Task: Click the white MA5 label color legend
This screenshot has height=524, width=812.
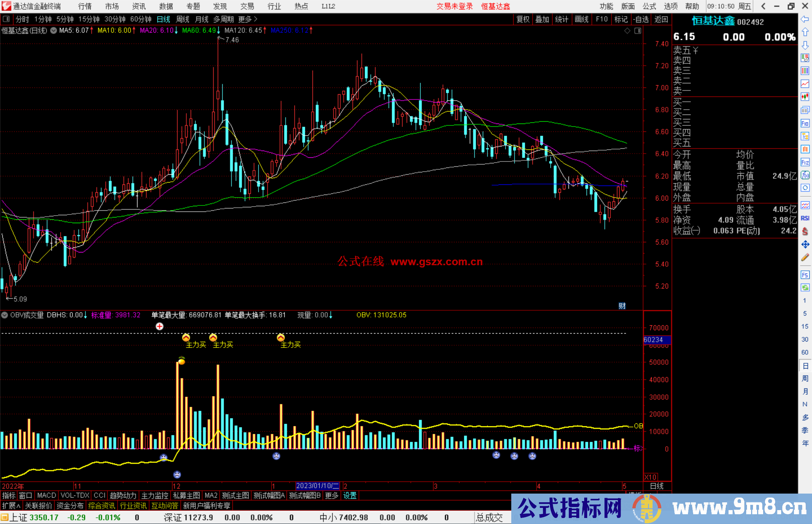Action: (74, 30)
